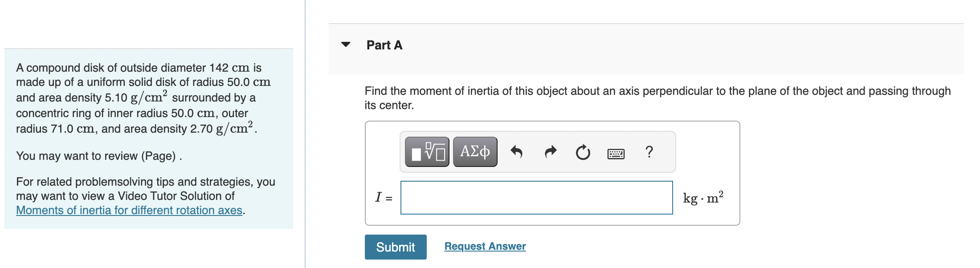This screenshot has width=980, height=268.
Task: Click the Request Answer link
Action: pos(485,246)
